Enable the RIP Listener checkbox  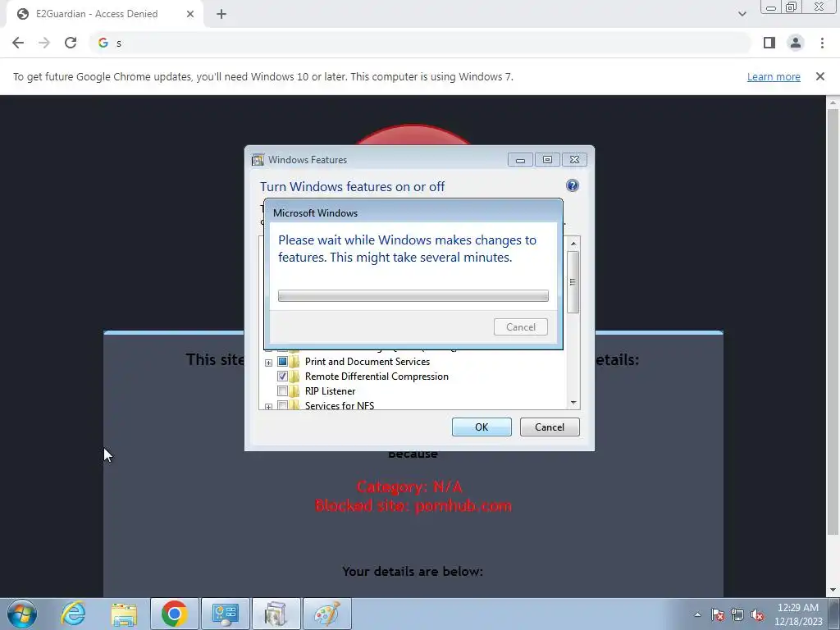[282, 391]
